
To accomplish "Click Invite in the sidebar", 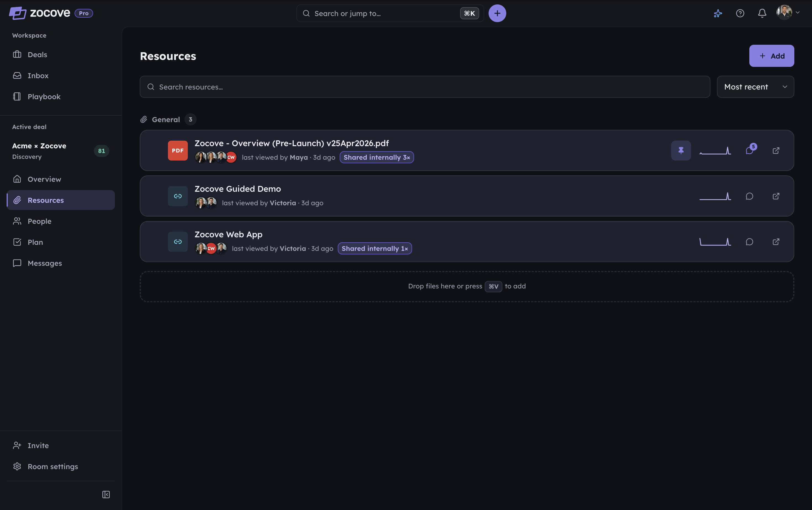I will coord(61,446).
